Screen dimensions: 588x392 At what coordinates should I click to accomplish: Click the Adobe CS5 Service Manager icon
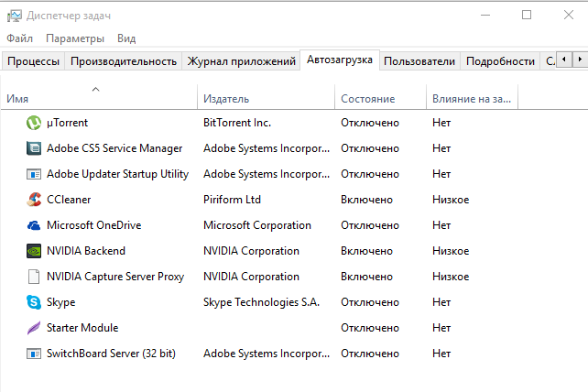pos(34,148)
